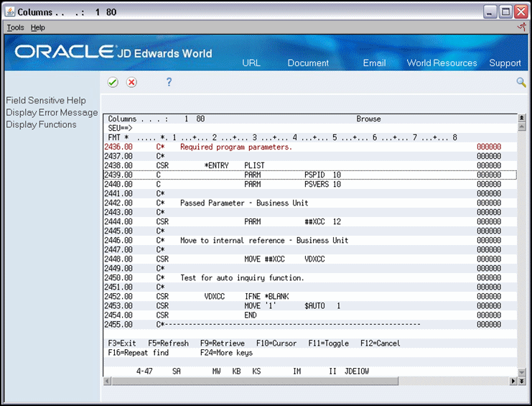The height and width of the screenshot is (406, 532).
Task: Select Display Error Message
Action: [52, 112]
